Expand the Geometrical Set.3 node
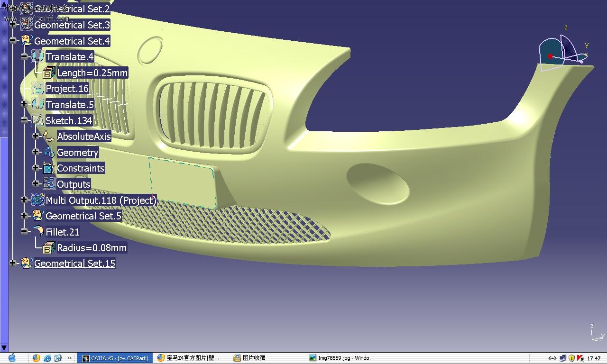 13,24
